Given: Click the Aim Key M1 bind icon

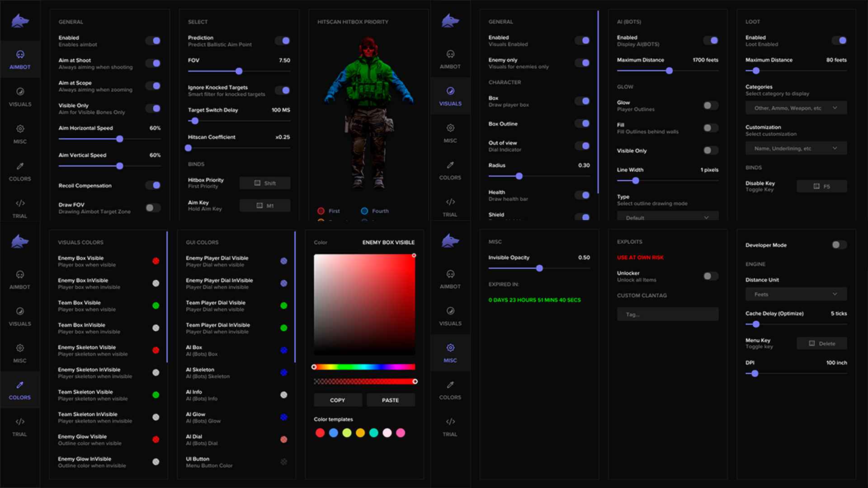Looking at the screenshot, I should point(259,206).
